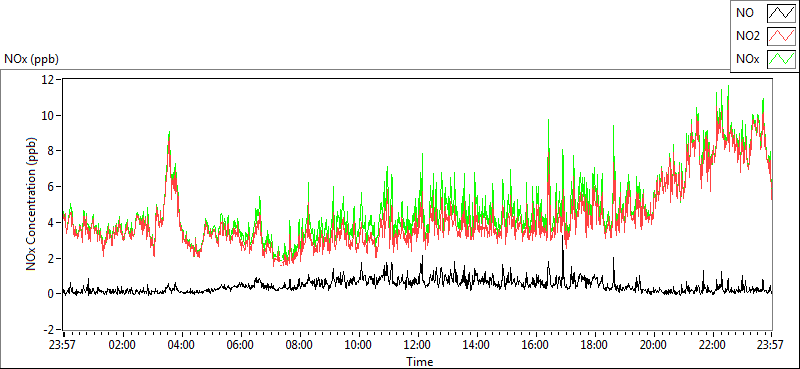Edit the x-axis start time 23:57
The height and width of the screenshot is (369, 800).
[x=63, y=344]
